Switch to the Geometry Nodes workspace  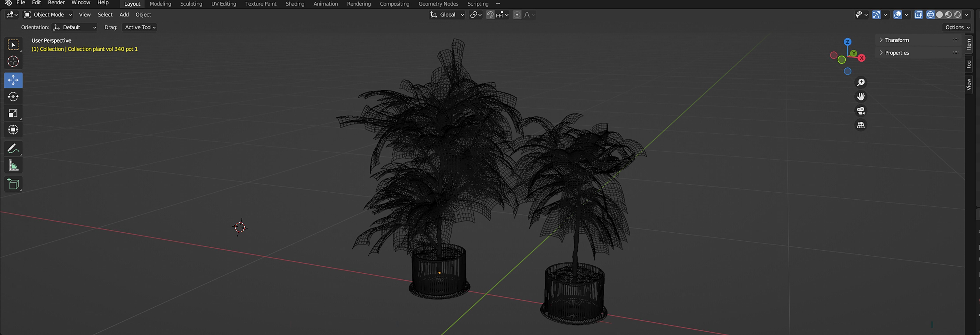pos(438,4)
